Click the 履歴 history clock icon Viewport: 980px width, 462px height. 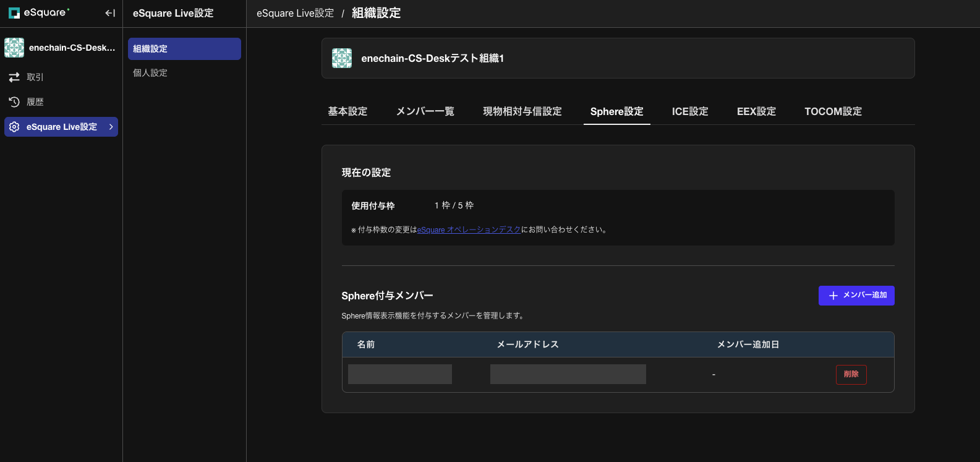14,102
